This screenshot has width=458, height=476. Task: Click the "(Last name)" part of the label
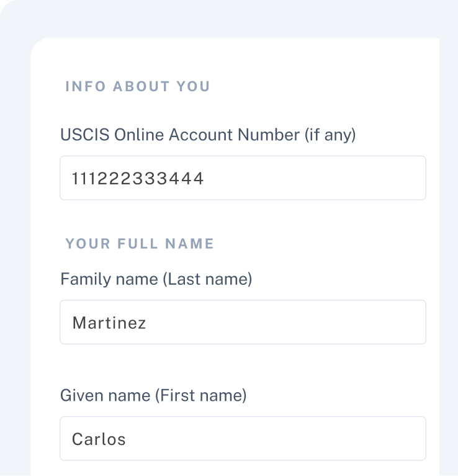[x=207, y=279]
